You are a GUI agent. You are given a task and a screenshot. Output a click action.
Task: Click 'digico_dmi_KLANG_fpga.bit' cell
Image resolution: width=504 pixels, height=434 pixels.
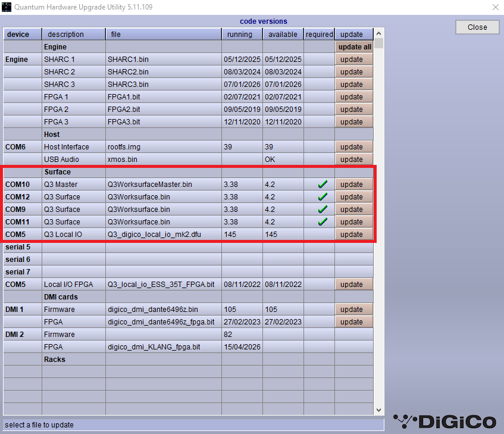[164, 347]
